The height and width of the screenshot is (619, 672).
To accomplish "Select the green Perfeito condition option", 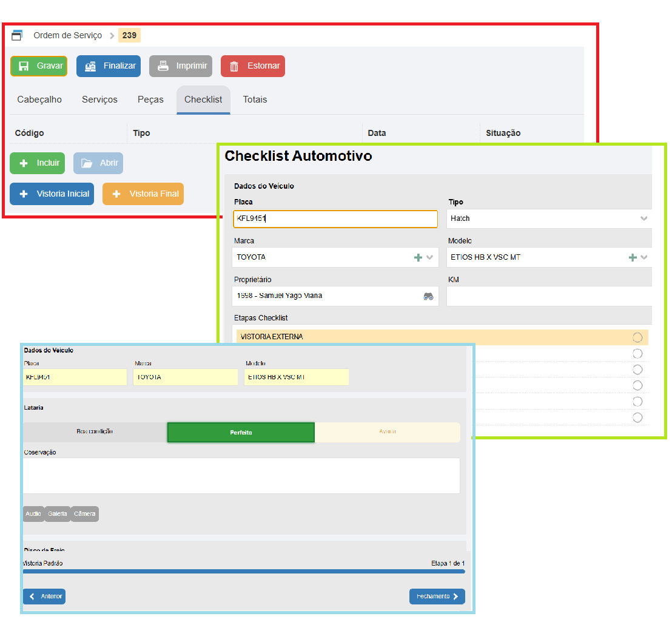I will tap(241, 433).
